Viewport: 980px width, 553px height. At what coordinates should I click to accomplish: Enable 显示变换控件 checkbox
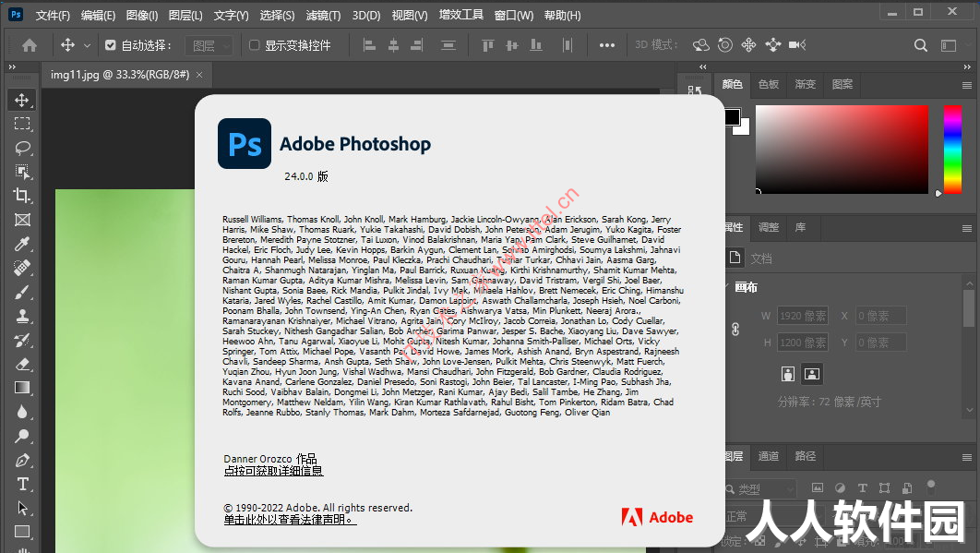(255, 45)
